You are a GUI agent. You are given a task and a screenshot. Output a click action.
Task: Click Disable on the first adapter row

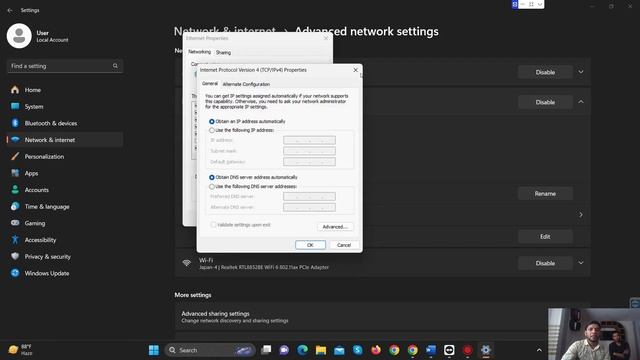[x=545, y=72]
